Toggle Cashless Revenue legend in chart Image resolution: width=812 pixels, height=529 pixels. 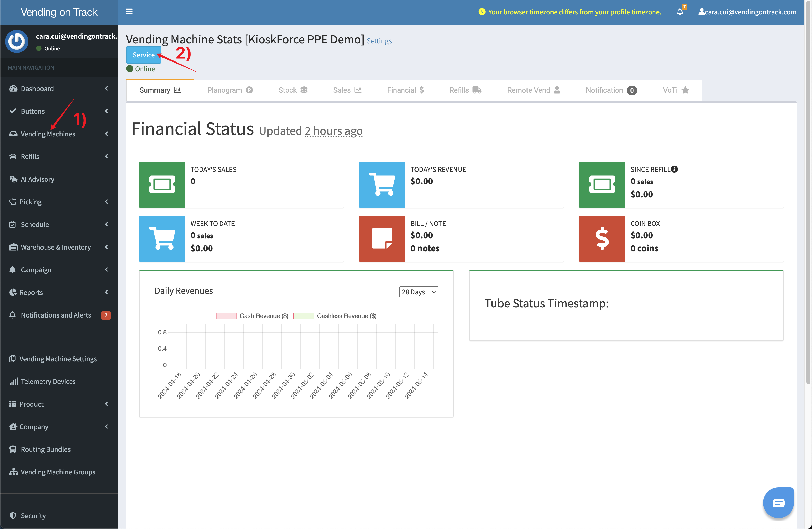pos(335,316)
